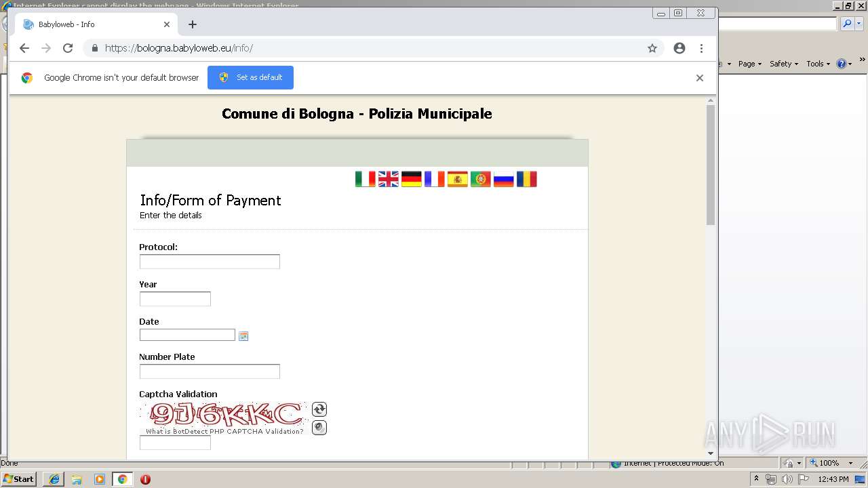Click the volume speaker tray icon

[x=787, y=479]
